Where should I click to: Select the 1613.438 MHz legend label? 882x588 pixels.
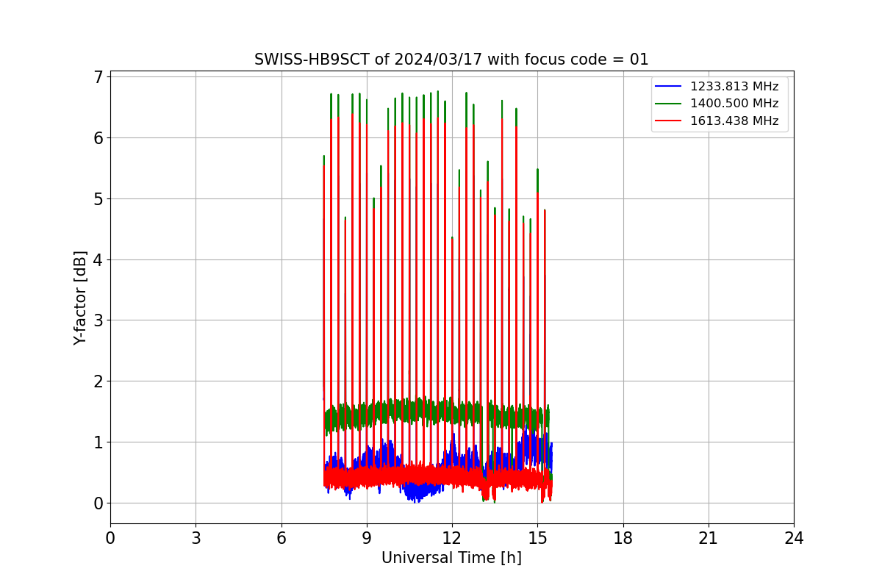click(x=734, y=121)
